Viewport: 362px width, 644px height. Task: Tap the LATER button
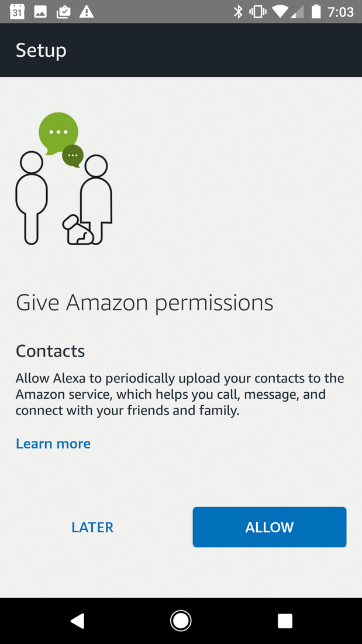point(92,527)
